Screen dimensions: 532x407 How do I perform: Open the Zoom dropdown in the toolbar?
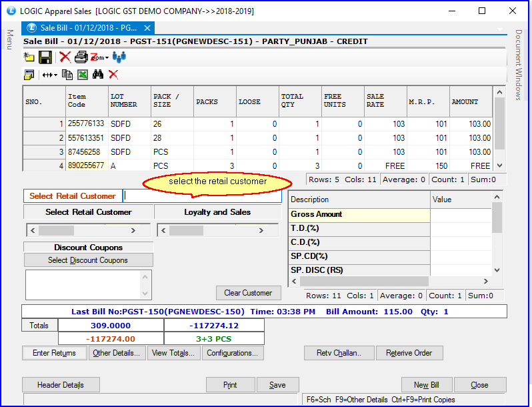coord(99,57)
